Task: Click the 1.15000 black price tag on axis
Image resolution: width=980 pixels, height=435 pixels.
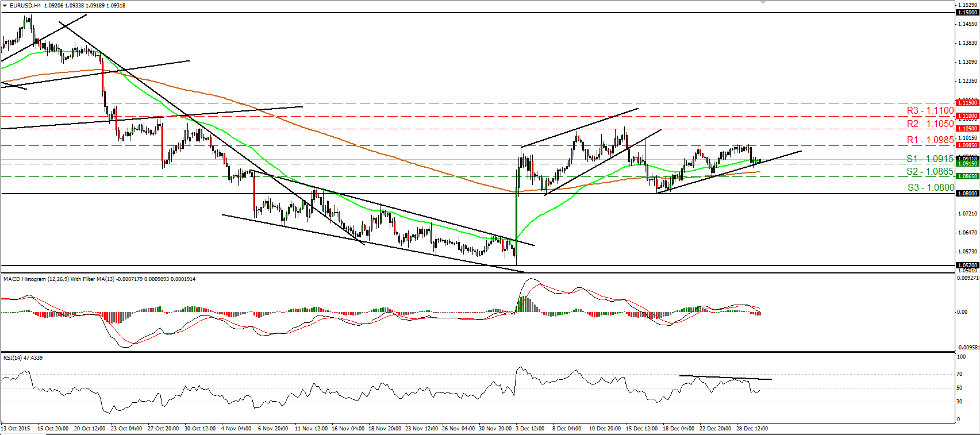Action: tap(967, 12)
